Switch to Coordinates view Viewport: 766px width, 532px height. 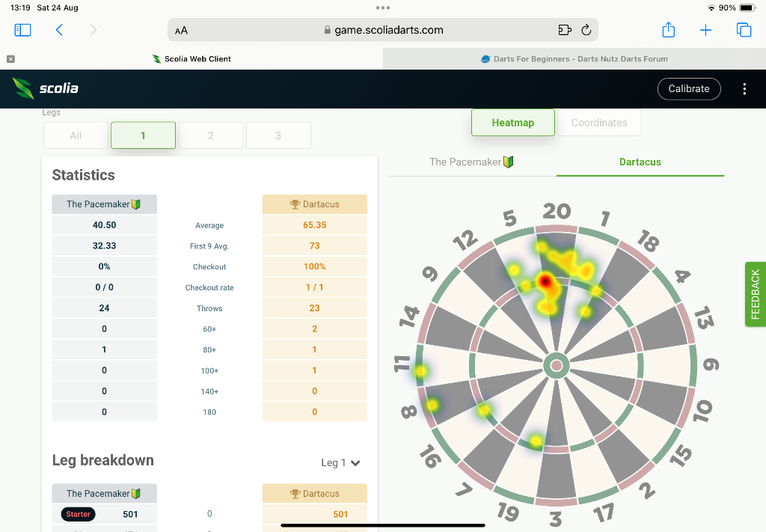pos(599,123)
